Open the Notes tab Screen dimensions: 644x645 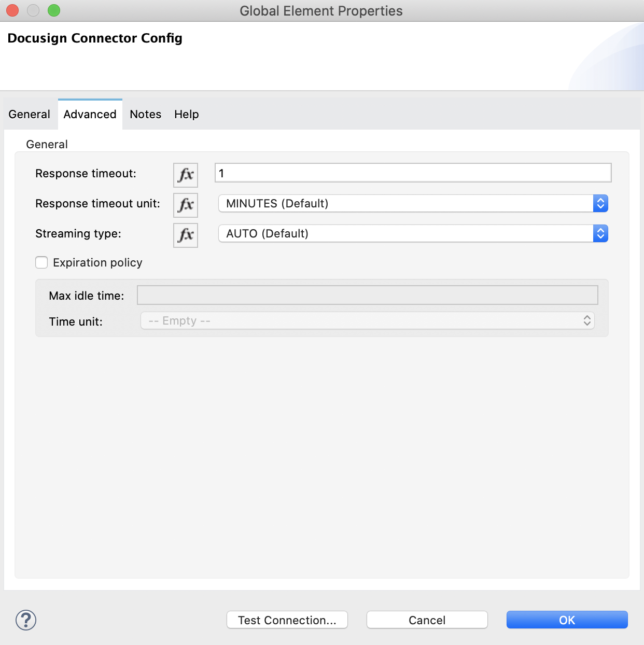pyautogui.click(x=146, y=114)
